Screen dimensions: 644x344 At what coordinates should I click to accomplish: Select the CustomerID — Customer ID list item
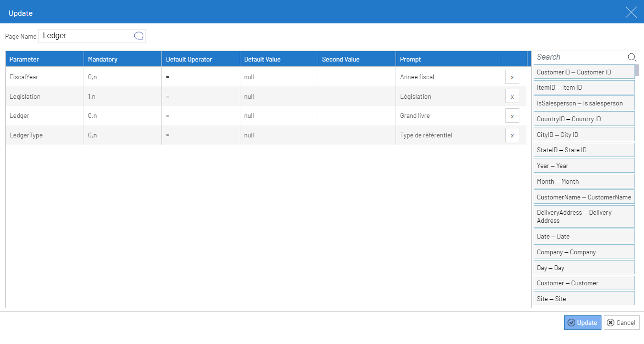coord(584,72)
